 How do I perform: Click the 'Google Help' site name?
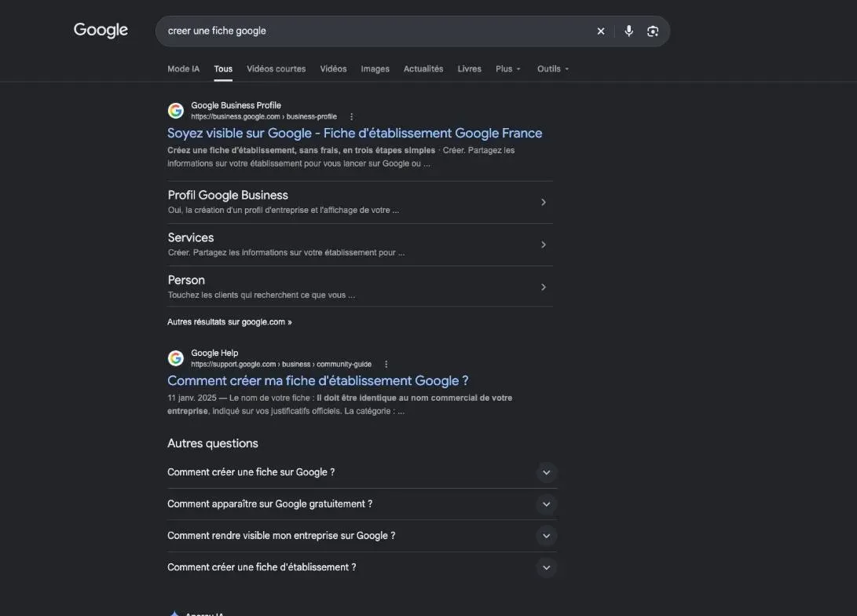pos(214,353)
